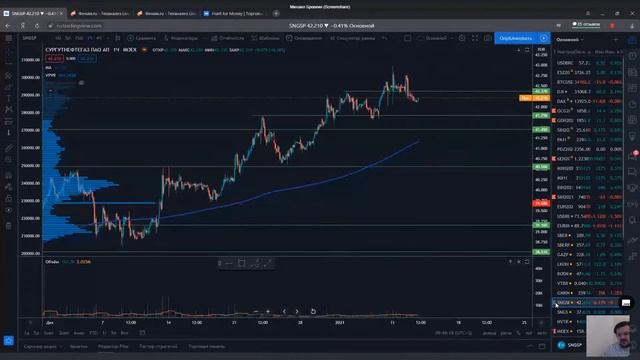Open the Тестер стратегий tab
The width and height of the screenshot is (640, 360).
(158, 347)
